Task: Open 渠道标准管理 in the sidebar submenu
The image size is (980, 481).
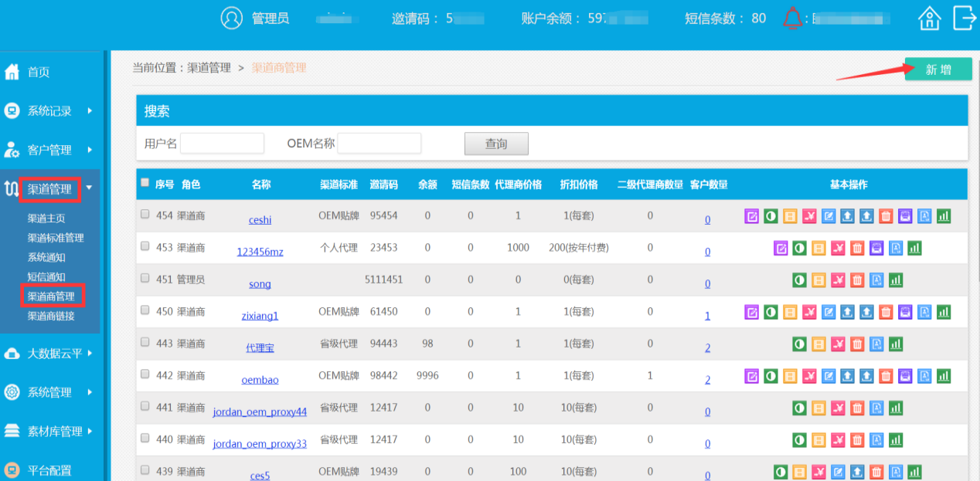Action: point(56,238)
